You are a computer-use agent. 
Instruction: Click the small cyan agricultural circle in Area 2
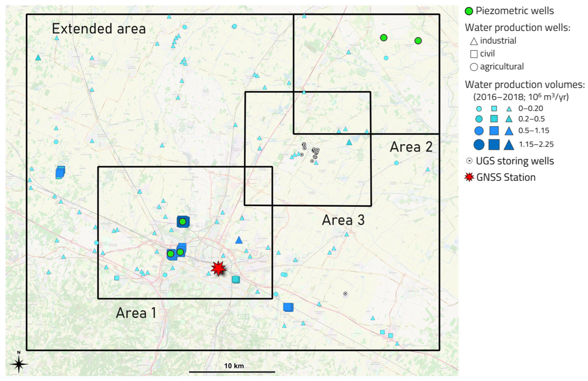[x=386, y=58]
